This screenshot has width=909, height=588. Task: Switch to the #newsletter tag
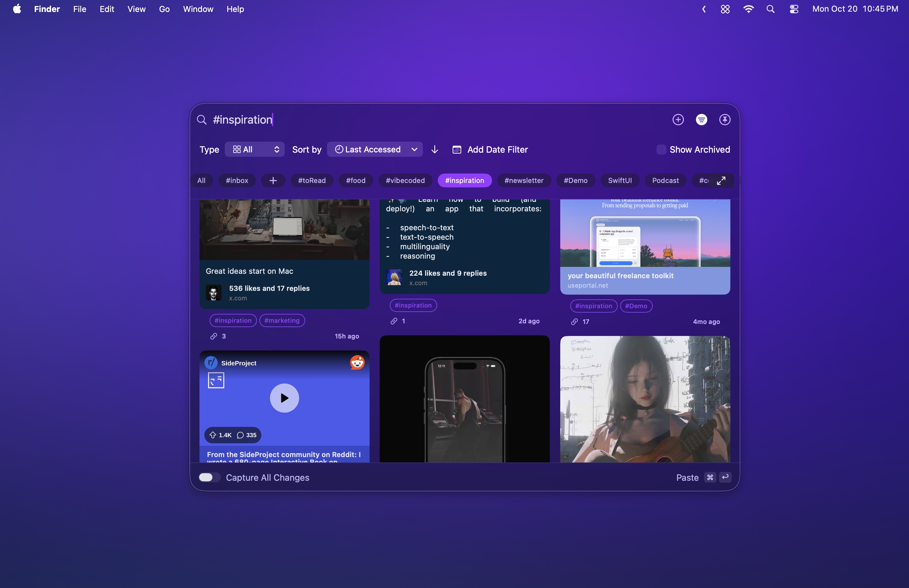click(524, 181)
